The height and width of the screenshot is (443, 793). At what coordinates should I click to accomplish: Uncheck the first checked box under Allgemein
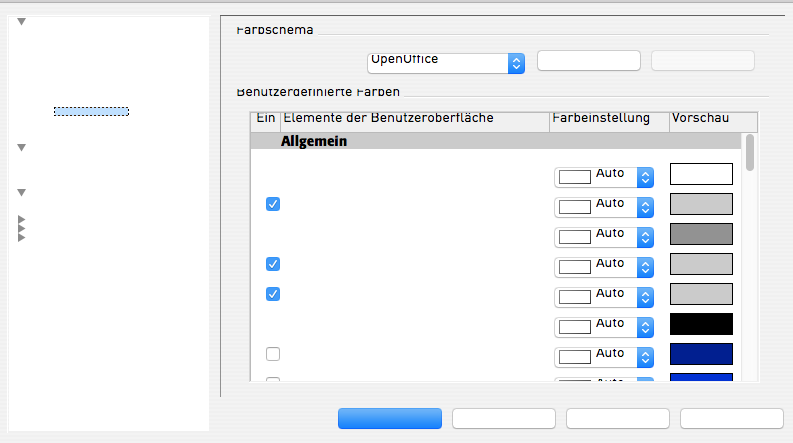273,204
